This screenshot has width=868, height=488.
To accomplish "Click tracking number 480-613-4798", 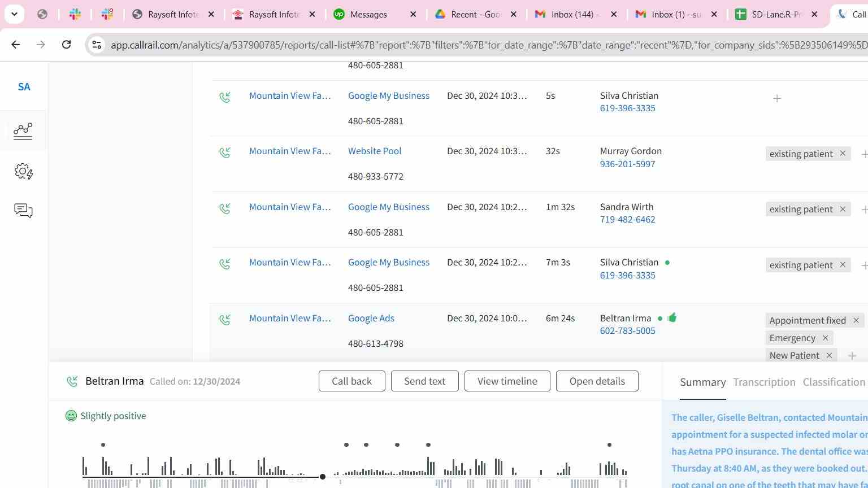I will 376,344.
